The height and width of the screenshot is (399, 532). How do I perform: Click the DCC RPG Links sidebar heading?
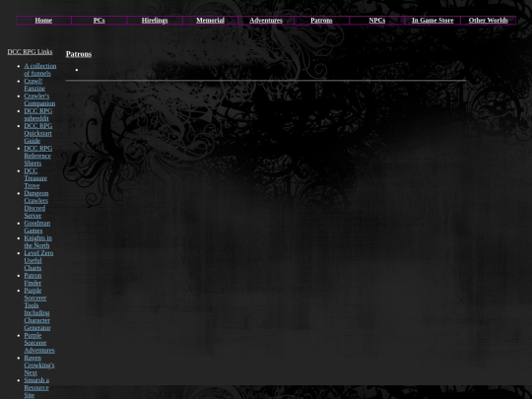[30, 52]
